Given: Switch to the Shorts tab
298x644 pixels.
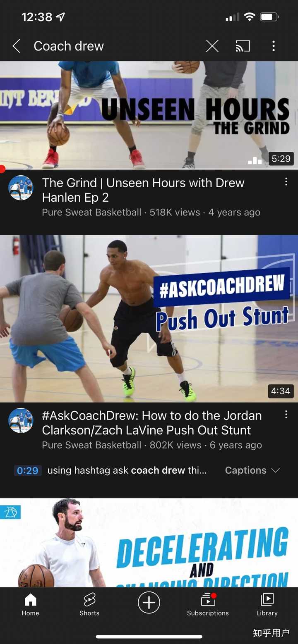Looking at the screenshot, I should (x=89, y=605).
